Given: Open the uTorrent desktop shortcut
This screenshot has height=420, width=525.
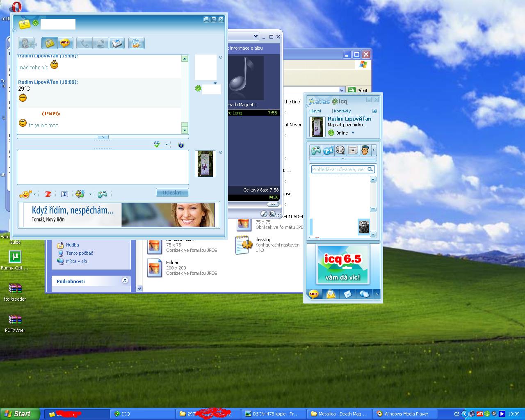Looking at the screenshot, I should click(15, 257).
